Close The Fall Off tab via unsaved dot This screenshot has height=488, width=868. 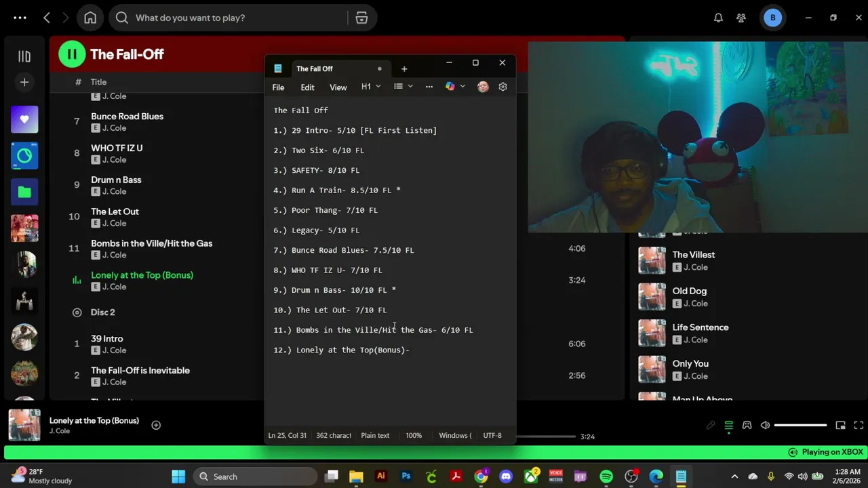(x=380, y=68)
